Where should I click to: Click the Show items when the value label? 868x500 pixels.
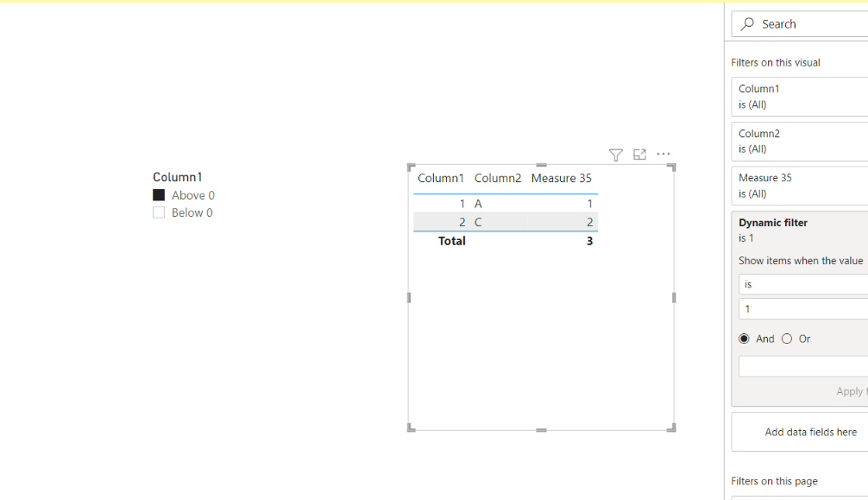pyautogui.click(x=801, y=261)
